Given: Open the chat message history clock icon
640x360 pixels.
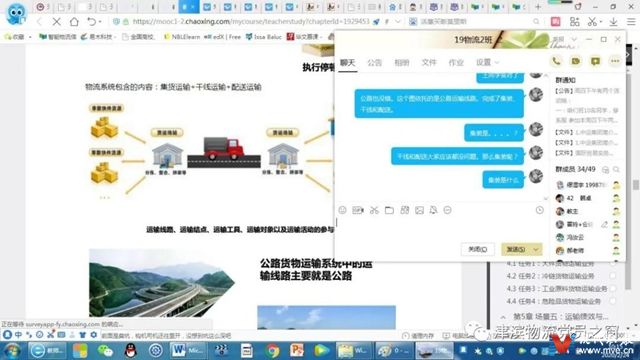Looking at the screenshot, I should (x=539, y=210).
